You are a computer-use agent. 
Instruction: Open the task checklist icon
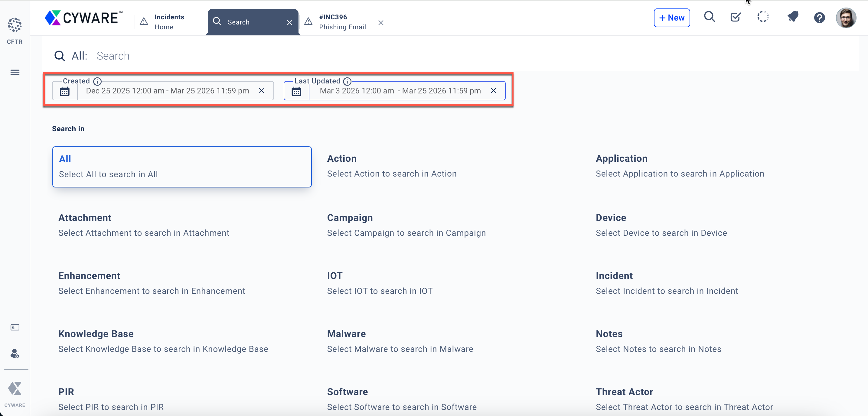pos(736,17)
